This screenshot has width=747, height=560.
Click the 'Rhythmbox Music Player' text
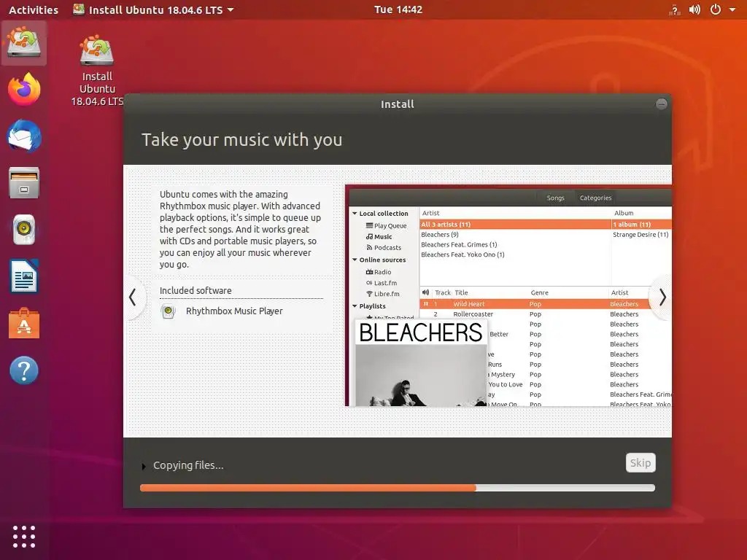pos(234,311)
